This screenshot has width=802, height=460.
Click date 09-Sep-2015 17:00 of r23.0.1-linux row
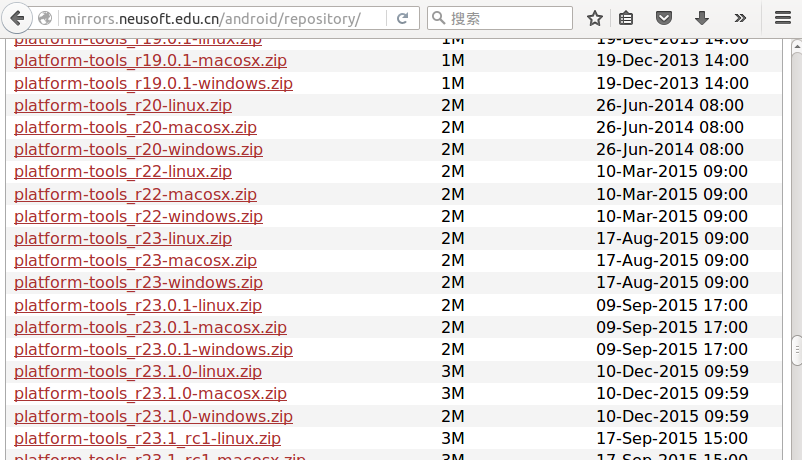672,305
